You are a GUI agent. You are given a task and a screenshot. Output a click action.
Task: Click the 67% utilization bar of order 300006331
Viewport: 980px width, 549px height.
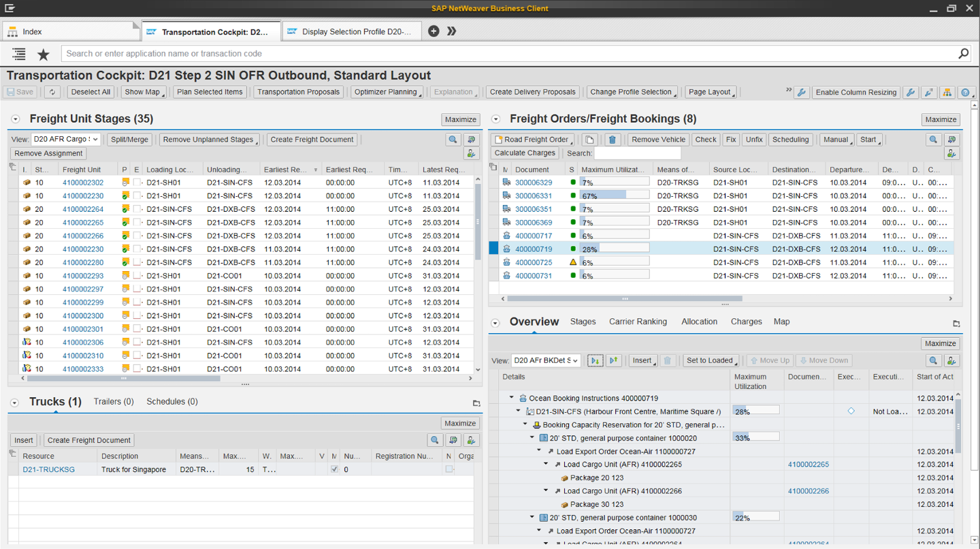[613, 196]
